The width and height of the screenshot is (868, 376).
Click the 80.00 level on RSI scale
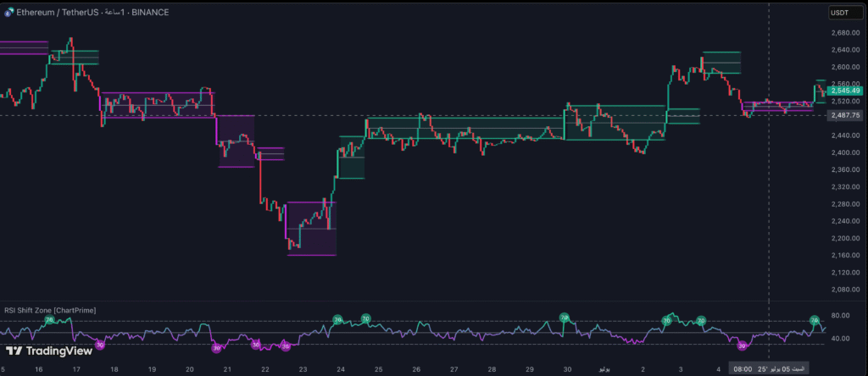coord(841,316)
